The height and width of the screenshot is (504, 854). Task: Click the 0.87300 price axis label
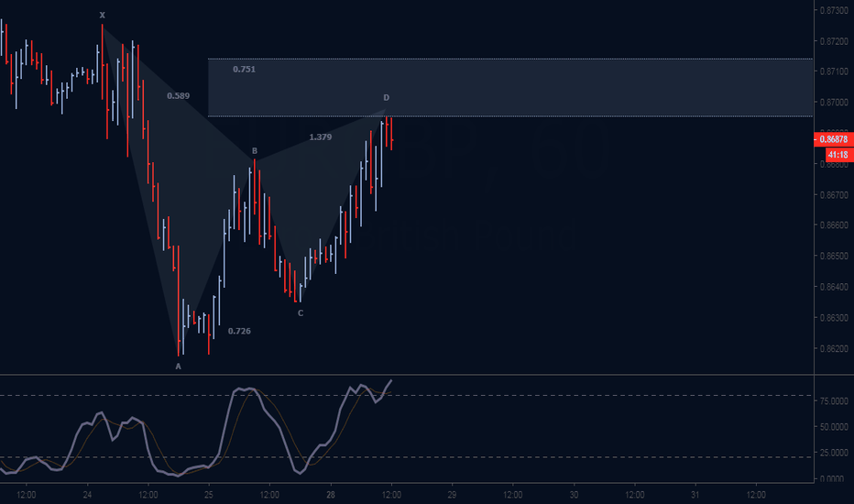(x=834, y=10)
